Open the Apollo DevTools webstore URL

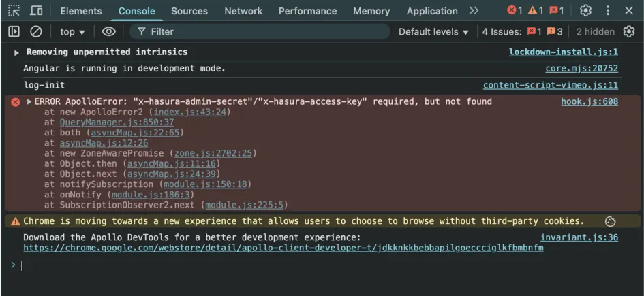[283, 248]
